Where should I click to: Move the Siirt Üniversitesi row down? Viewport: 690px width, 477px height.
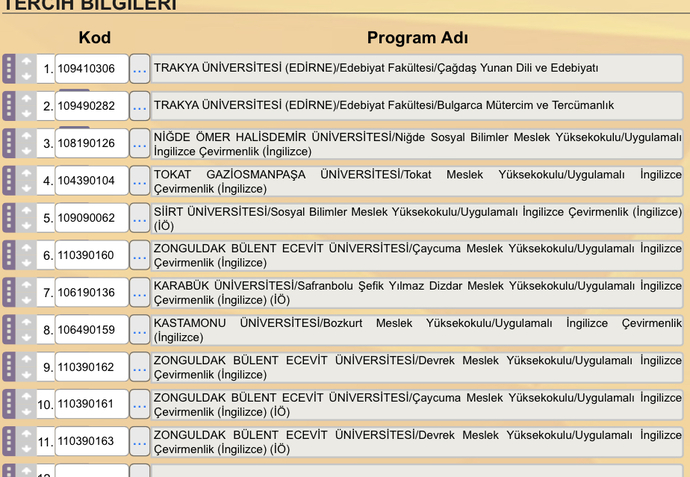[x=26, y=225]
